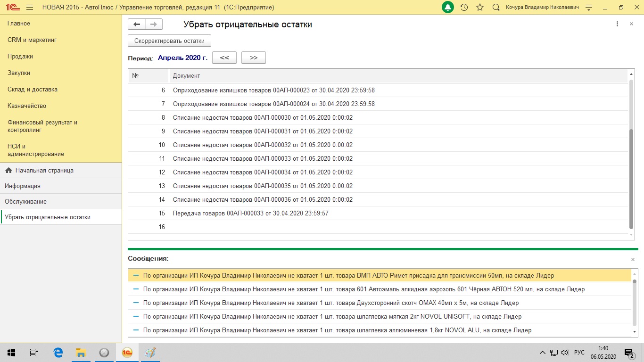Select row Списание недостач товаров 00АП-000030
This screenshot has height=362, width=644.
378,117
